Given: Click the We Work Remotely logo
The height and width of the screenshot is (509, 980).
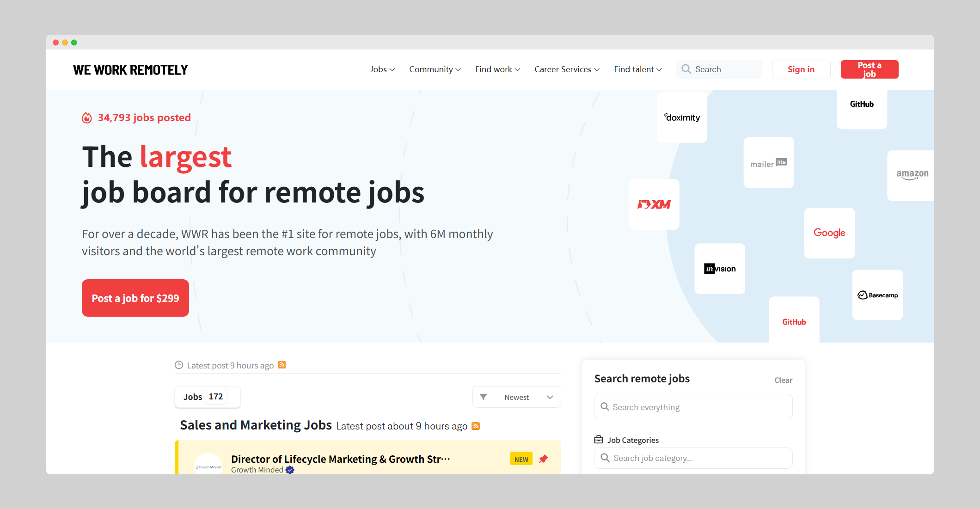Looking at the screenshot, I should 130,70.
